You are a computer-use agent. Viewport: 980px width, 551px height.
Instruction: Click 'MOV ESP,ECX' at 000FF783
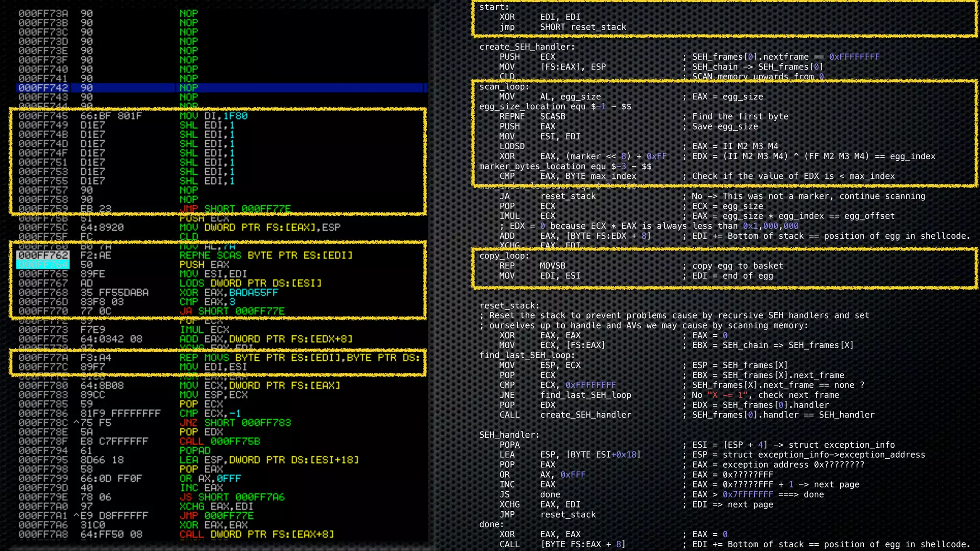(x=214, y=395)
